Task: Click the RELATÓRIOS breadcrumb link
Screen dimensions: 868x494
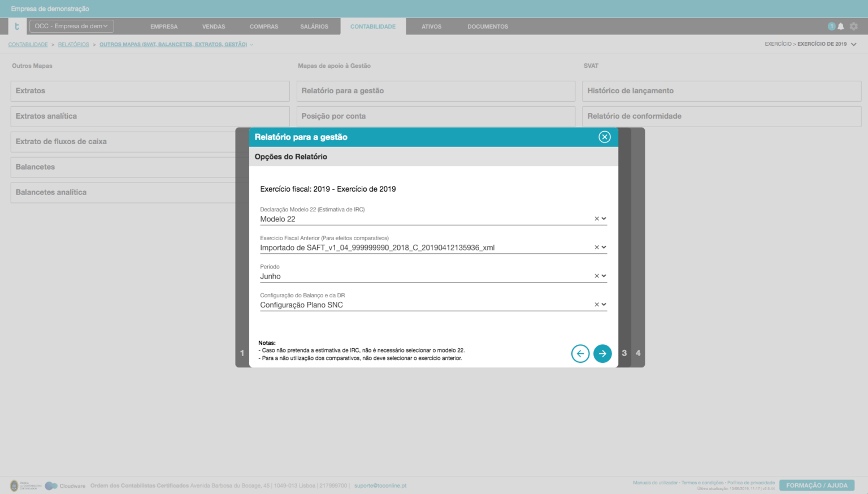Action: click(x=73, y=44)
